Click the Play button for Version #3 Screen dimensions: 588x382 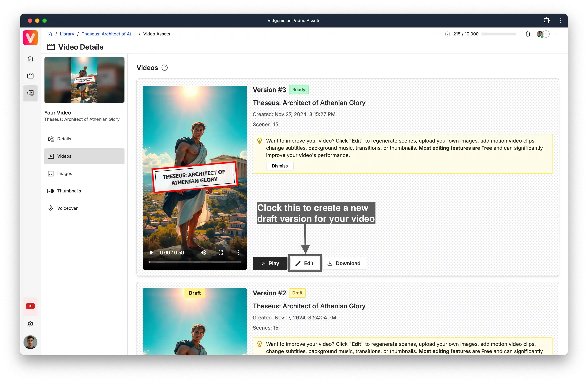pos(270,263)
